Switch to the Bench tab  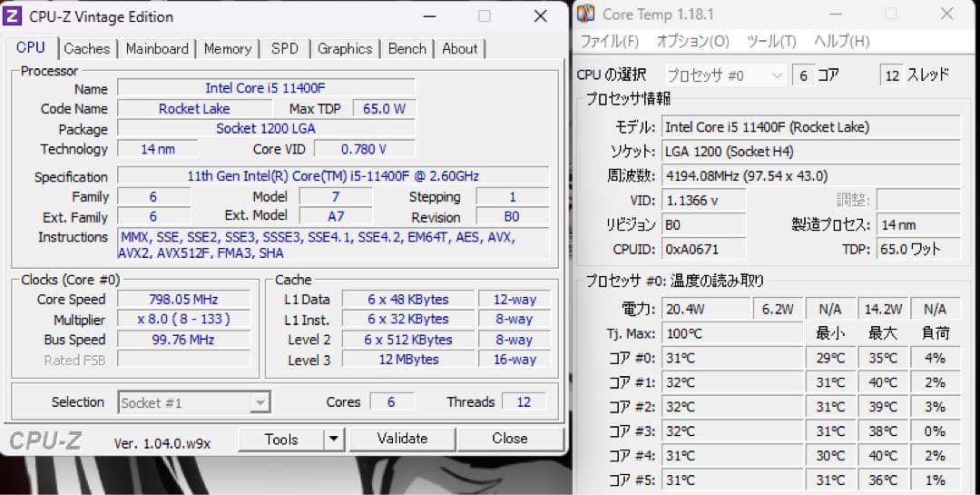click(x=407, y=49)
